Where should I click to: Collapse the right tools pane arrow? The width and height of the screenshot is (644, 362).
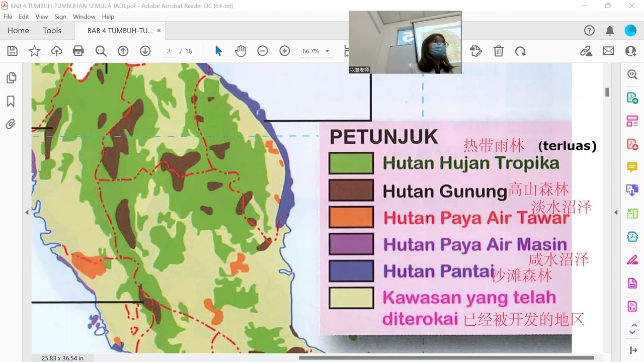(616, 213)
